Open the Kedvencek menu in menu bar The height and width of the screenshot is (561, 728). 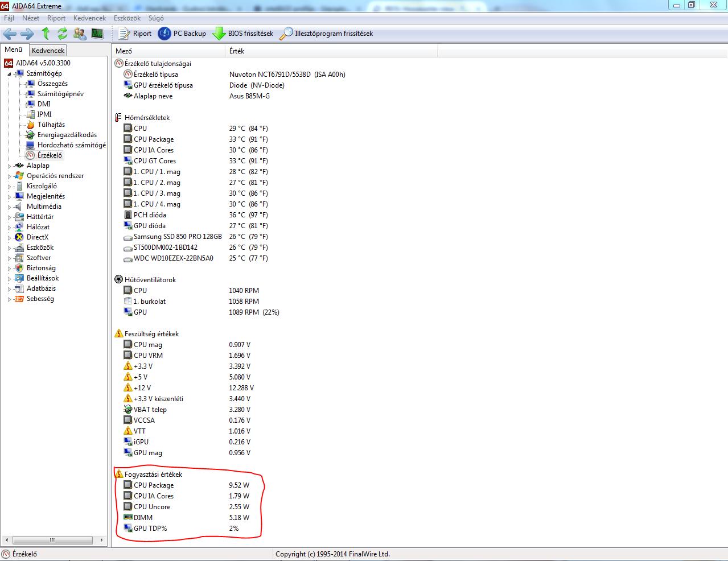(89, 18)
